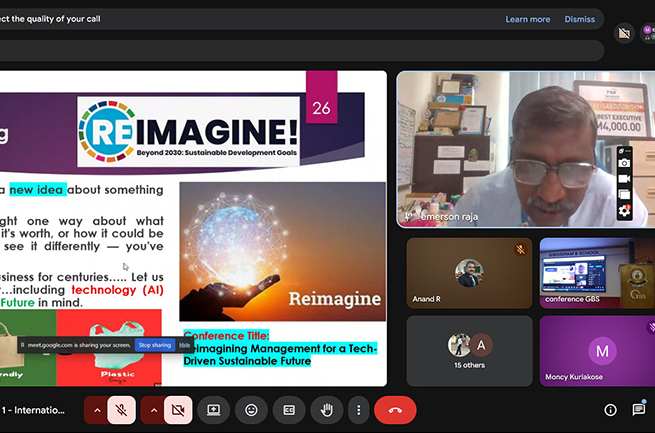Open the meeting details info icon
Viewport: 655px width, 433px height.
[x=610, y=409]
